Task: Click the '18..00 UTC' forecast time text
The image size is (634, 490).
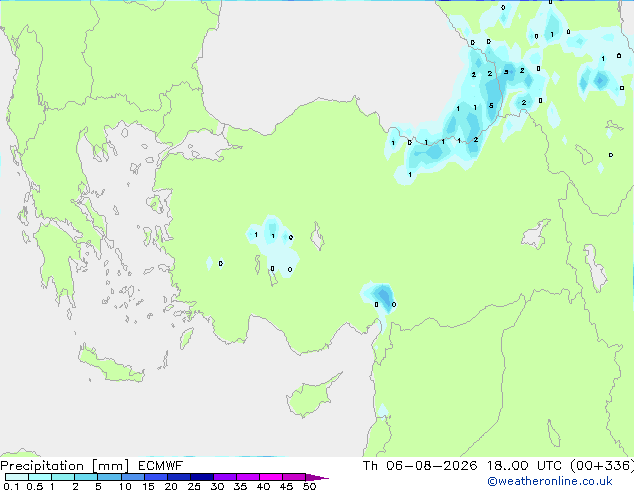Action: pyautogui.click(x=524, y=466)
